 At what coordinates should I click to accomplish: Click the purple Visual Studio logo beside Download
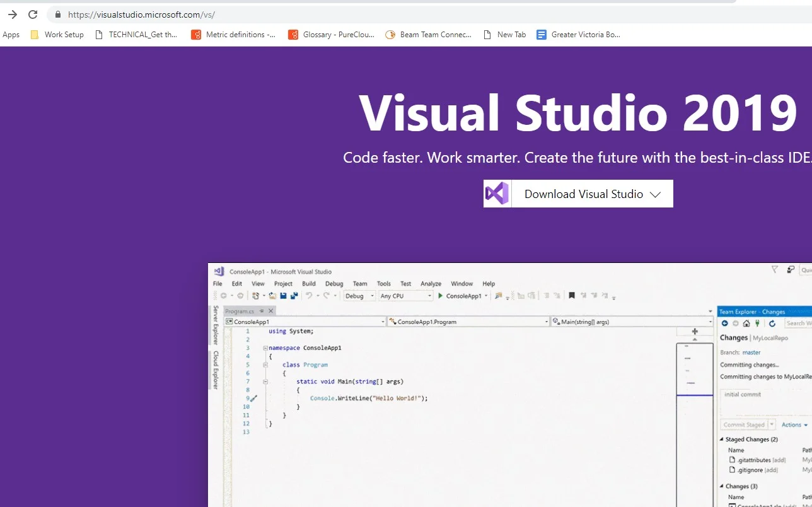(497, 194)
